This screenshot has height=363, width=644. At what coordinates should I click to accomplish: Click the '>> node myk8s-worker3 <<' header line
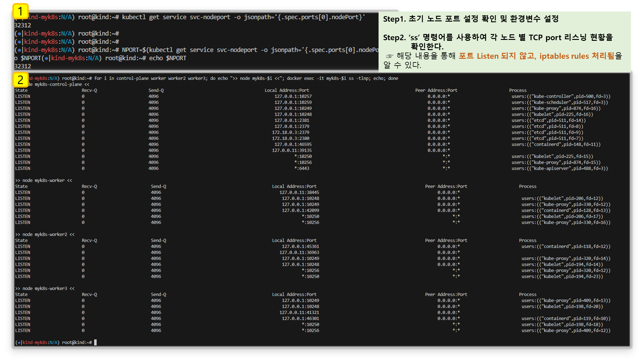45,288
